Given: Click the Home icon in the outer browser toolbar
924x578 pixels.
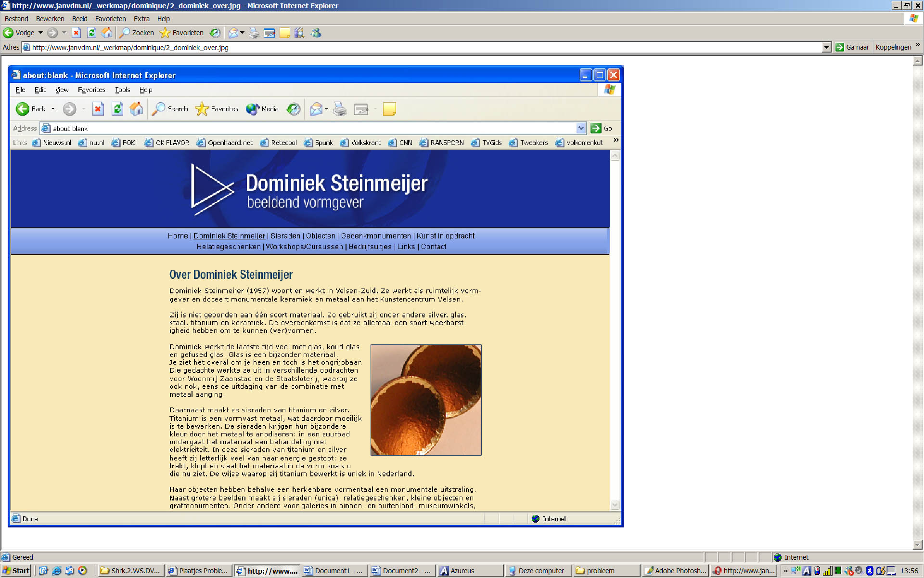Looking at the screenshot, I should click(107, 33).
